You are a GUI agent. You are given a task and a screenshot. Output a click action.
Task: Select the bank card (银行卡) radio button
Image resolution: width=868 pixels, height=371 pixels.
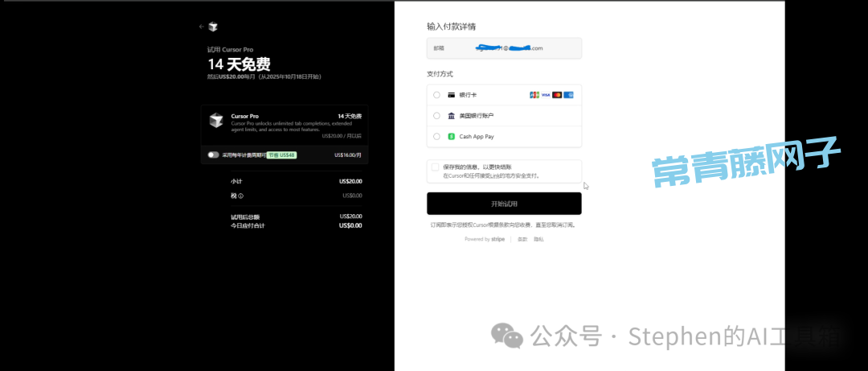436,95
